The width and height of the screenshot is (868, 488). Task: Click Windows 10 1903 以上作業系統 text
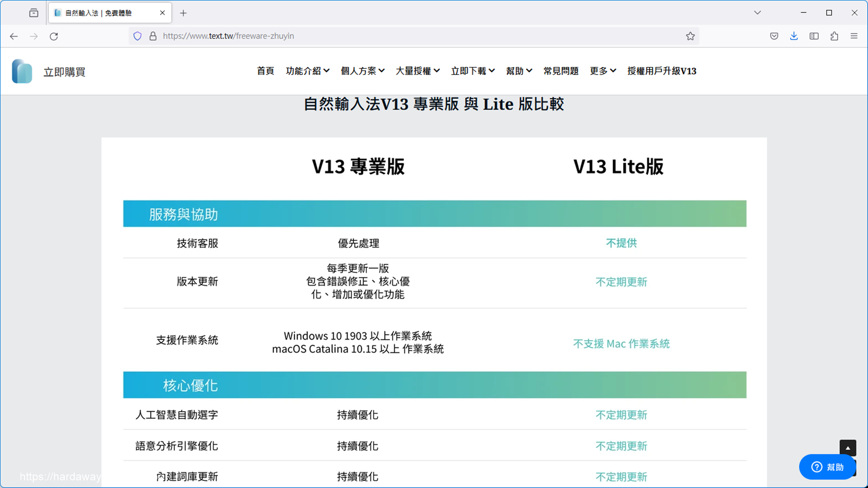358,336
